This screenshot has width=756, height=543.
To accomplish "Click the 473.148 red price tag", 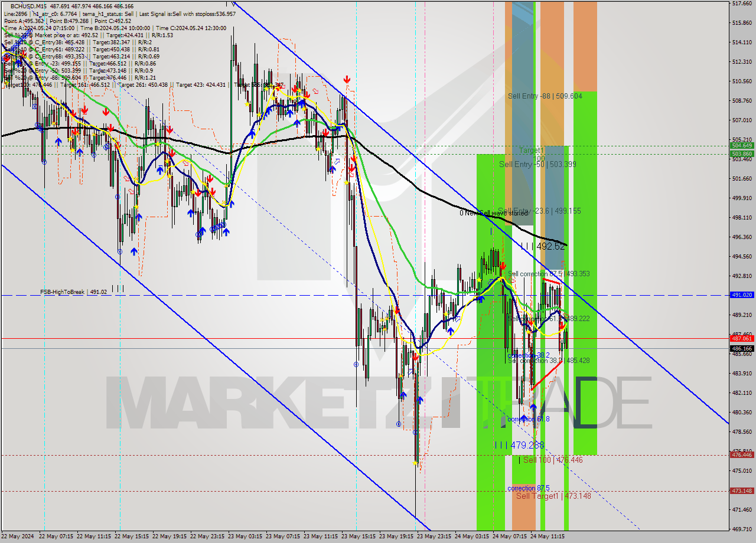I will [742, 490].
